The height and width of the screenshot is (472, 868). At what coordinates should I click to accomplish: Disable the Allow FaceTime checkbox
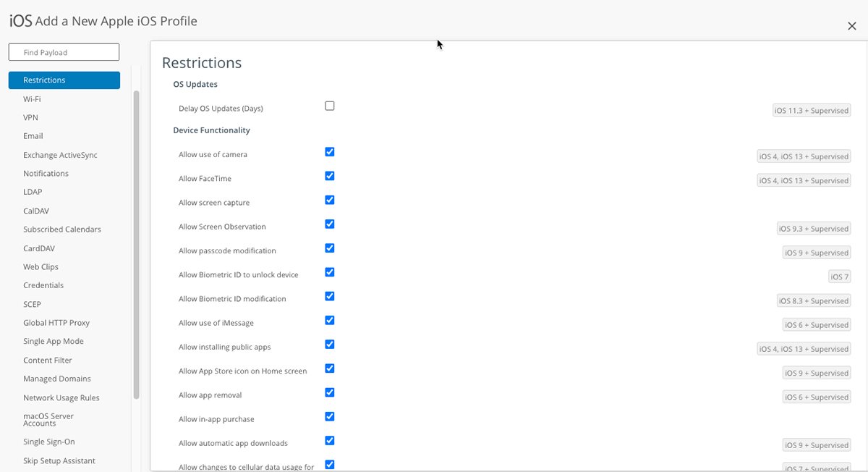point(330,176)
